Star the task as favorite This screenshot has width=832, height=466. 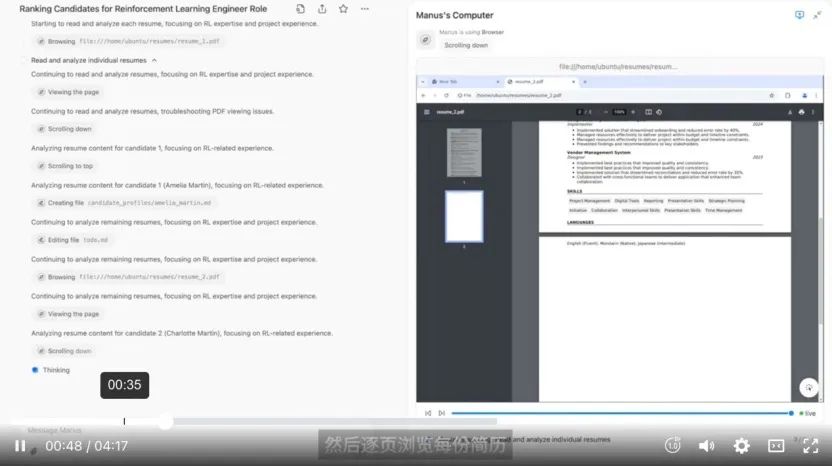pos(343,8)
